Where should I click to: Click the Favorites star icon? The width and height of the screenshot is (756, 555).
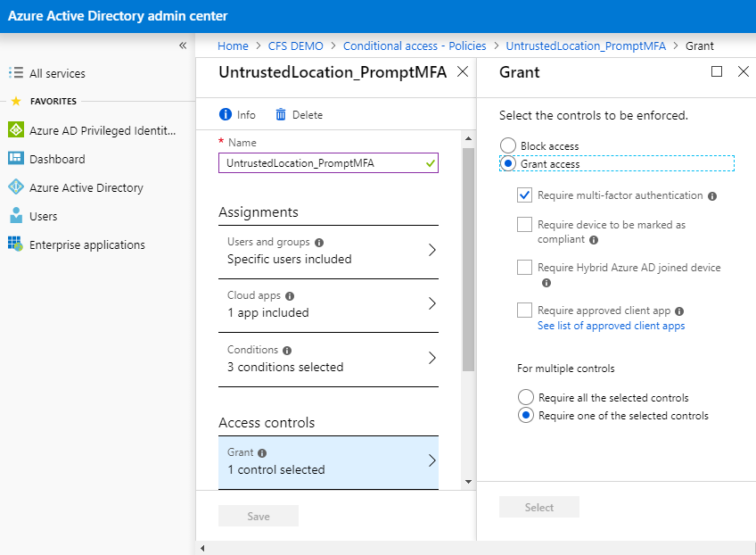coord(16,101)
